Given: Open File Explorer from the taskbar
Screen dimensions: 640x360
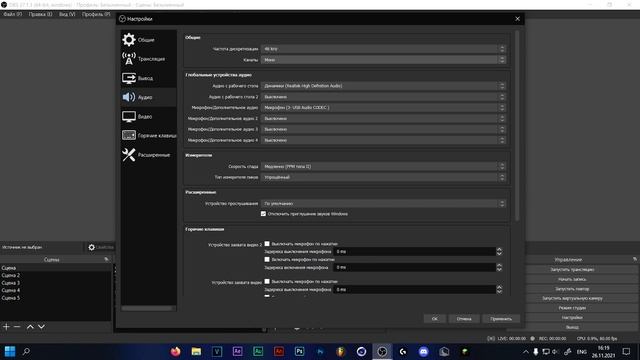Looking at the screenshot, I should point(196,351).
